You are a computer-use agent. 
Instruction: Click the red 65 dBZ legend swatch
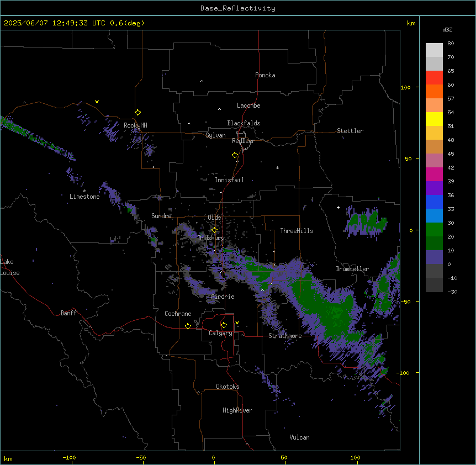click(434, 78)
